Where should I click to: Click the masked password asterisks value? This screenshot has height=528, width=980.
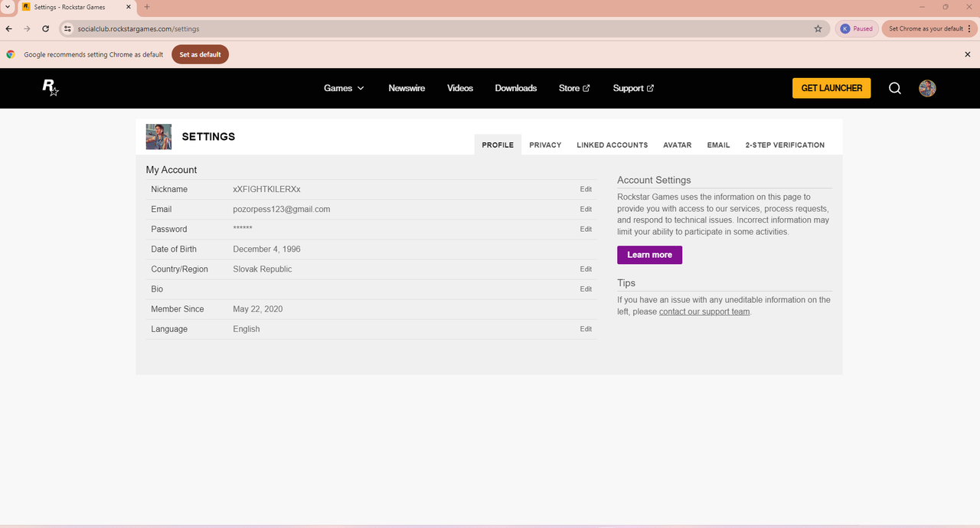243,229
